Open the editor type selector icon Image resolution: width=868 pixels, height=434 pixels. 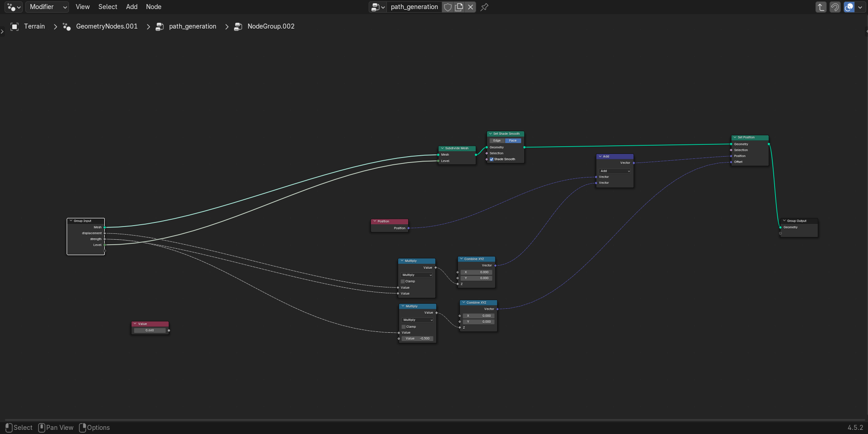(14, 7)
